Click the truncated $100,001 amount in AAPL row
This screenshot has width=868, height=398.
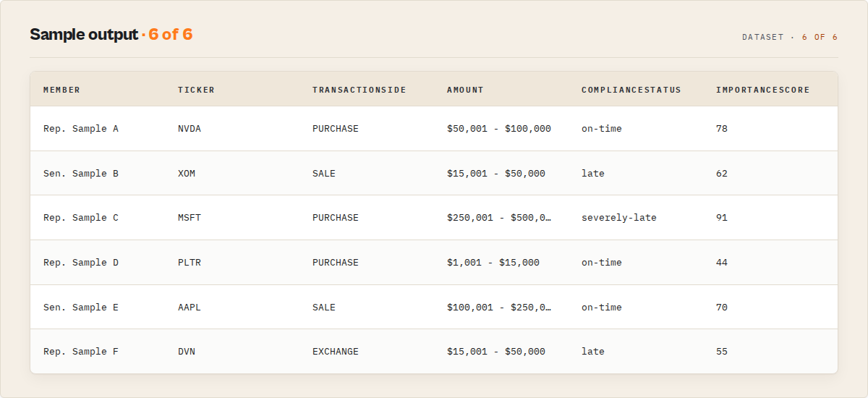pyautogui.click(x=499, y=308)
